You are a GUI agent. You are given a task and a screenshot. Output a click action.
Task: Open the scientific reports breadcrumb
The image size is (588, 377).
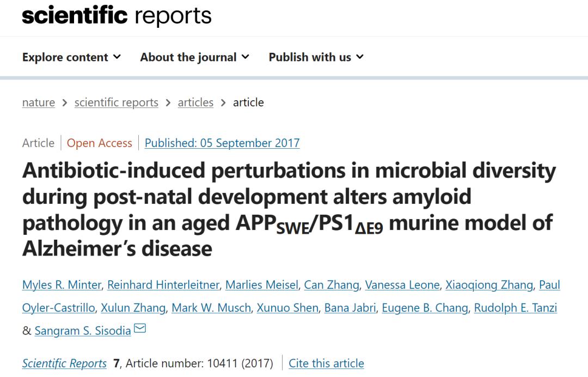[x=116, y=102]
